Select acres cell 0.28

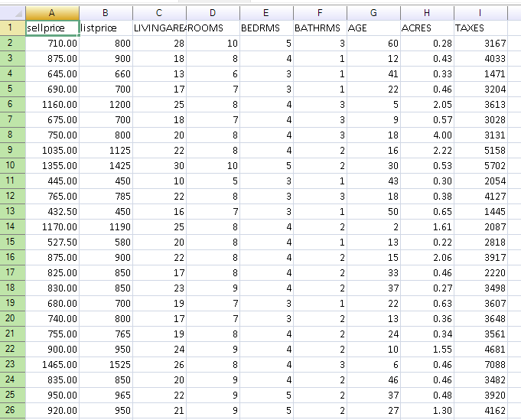coord(427,43)
